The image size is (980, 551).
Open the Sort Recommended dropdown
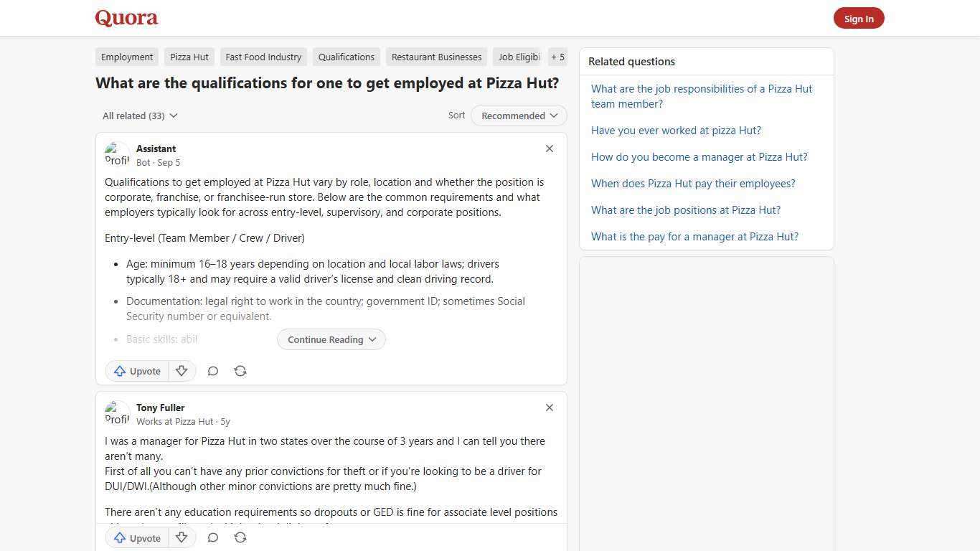click(518, 116)
